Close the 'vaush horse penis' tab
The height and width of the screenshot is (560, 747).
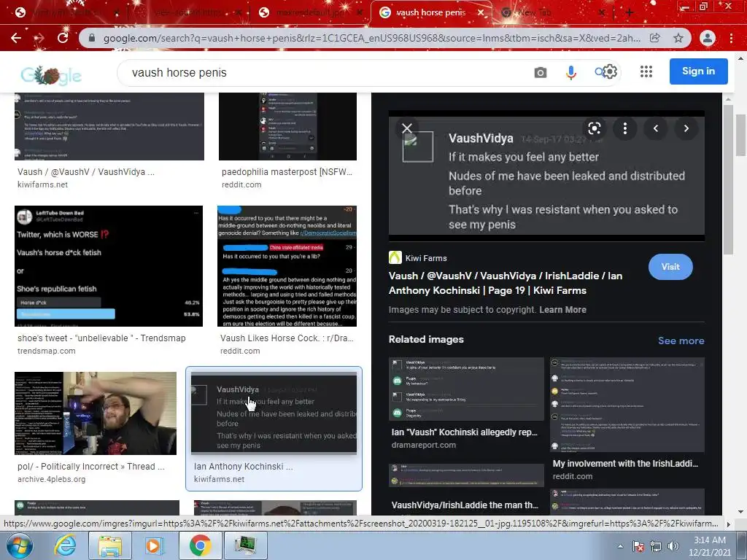coord(481,13)
